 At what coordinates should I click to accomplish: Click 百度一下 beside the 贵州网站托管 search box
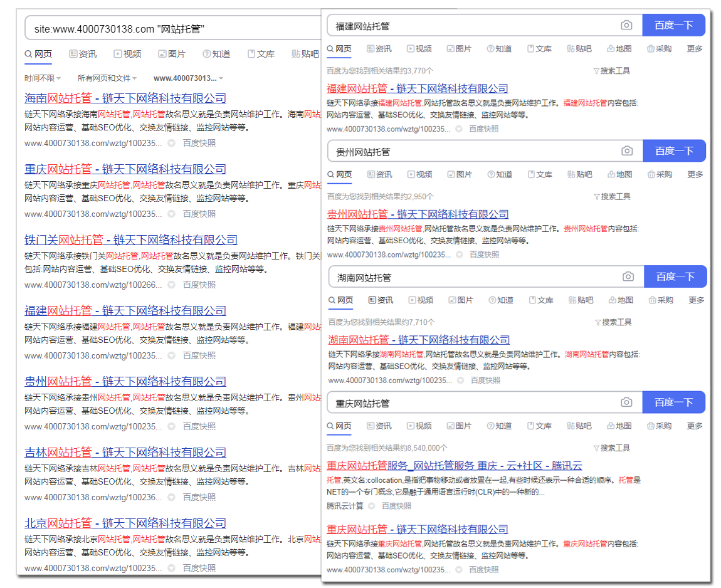click(674, 151)
